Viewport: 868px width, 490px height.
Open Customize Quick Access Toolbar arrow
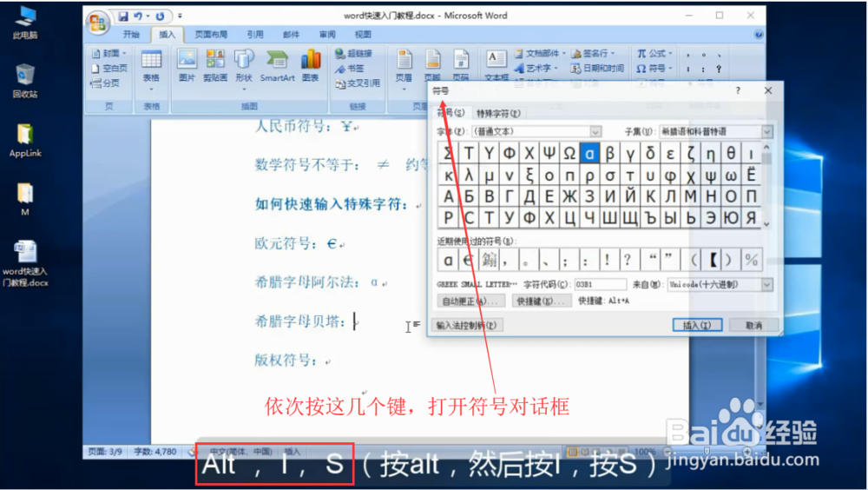(x=180, y=17)
